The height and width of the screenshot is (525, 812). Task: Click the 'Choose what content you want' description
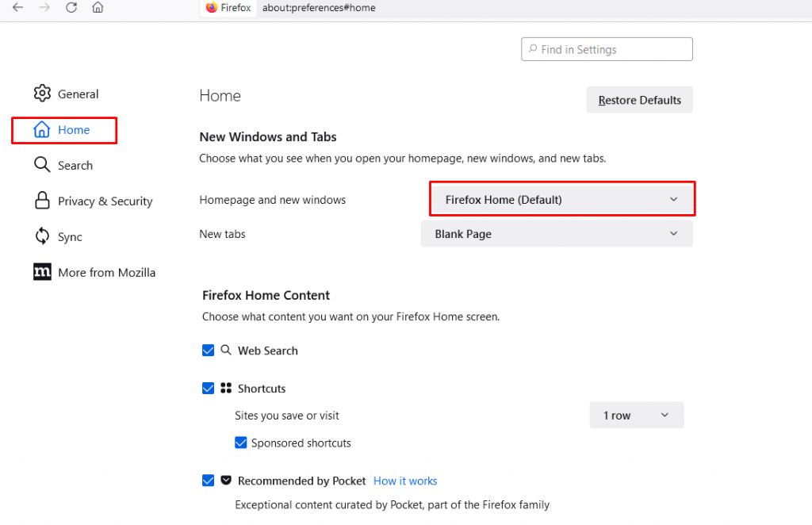(x=350, y=316)
